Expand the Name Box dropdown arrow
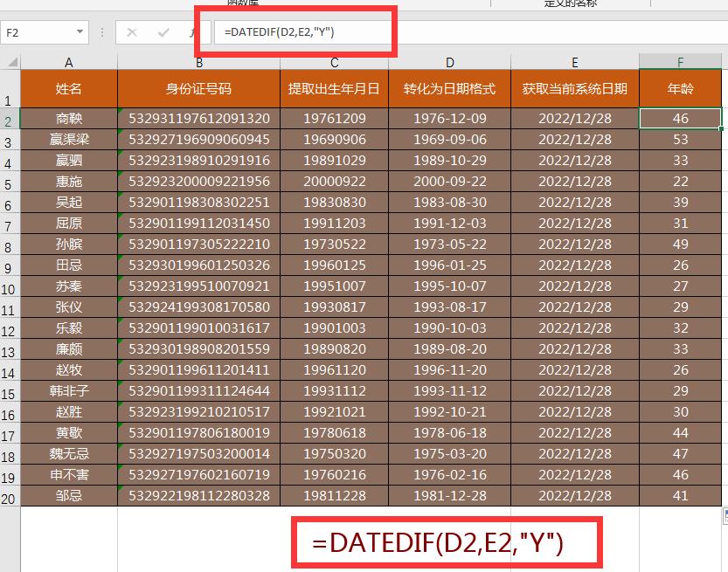The image size is (728, 572). [80, 32]
